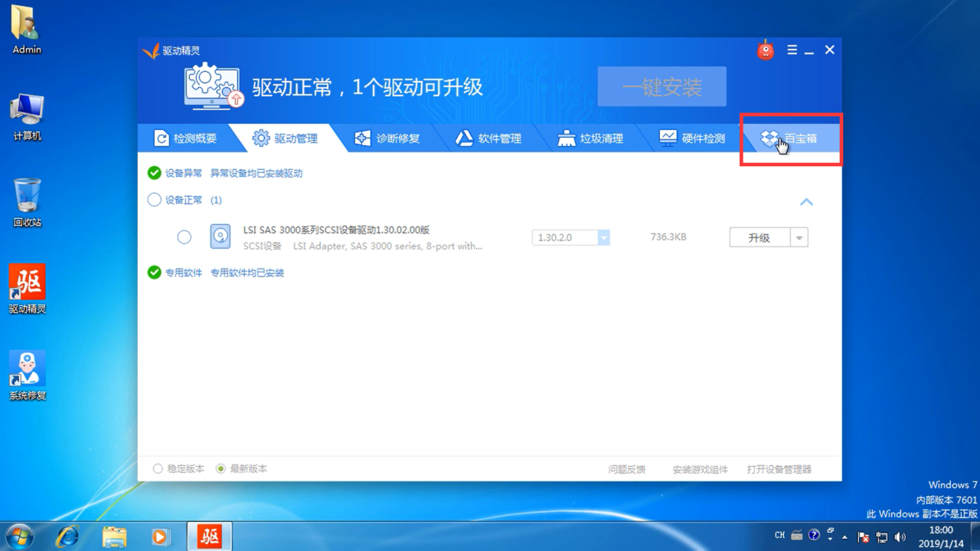Launch Internet Explorer from the taskbar
Screen dimensions: 980x551
point(67,536)
